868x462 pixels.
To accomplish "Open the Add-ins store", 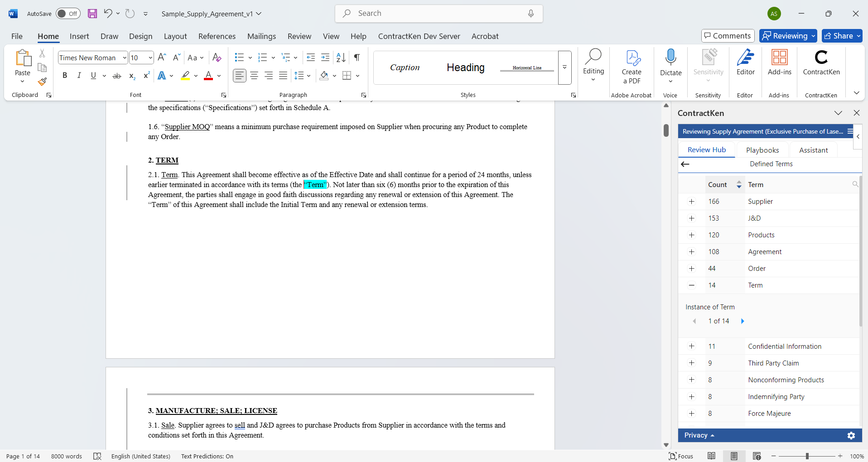I will point(780,63).
